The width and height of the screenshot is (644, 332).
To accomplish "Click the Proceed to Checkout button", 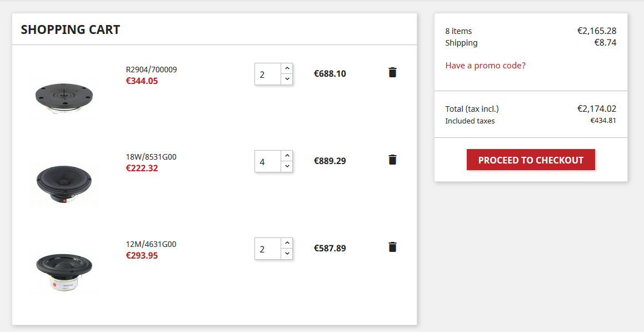I will [531, 160].
